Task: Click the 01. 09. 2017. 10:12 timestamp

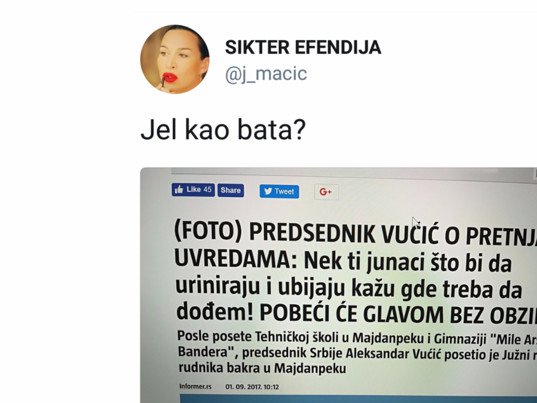Action: 252,387
